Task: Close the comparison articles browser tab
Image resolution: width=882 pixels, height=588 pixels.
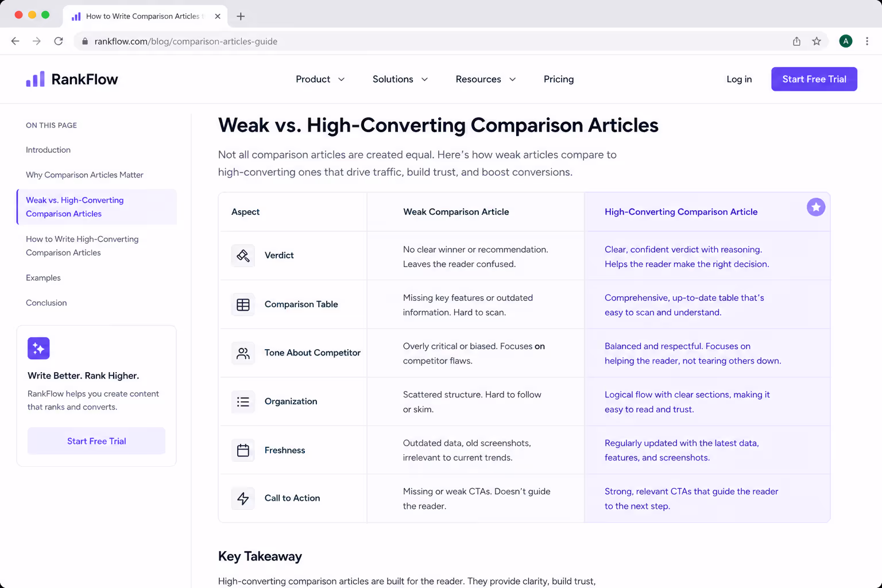Action: point(218,16)
